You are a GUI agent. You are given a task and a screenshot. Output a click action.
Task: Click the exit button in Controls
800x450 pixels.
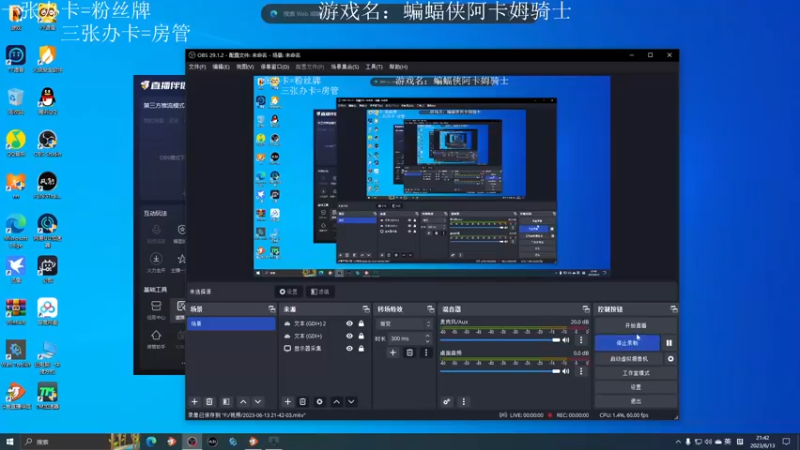(x=636, y=401)
